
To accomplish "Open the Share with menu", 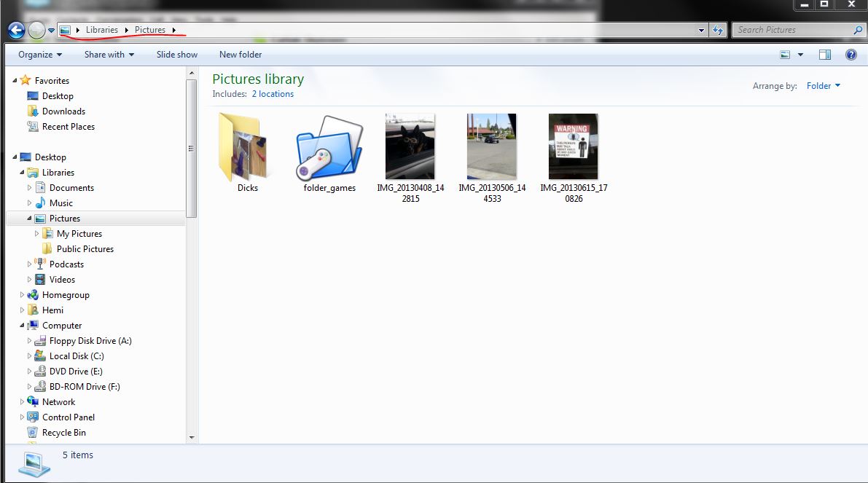I will tap(109, 54).
